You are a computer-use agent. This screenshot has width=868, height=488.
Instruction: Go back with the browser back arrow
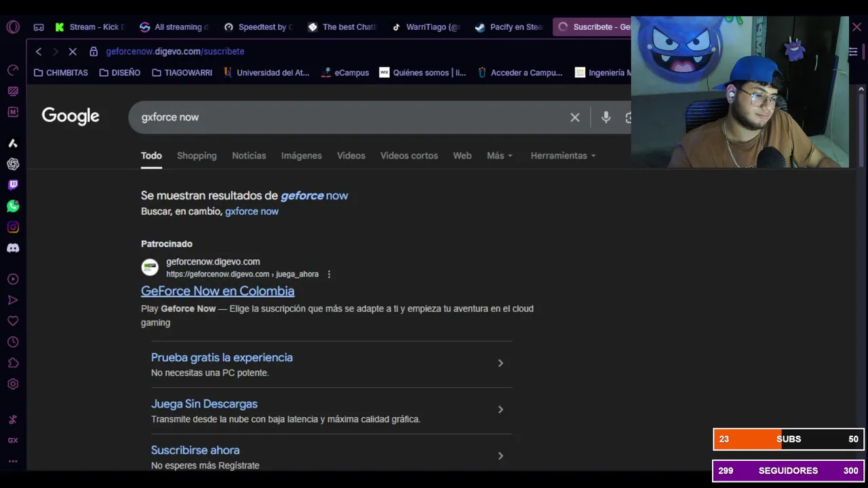point(39,52)
